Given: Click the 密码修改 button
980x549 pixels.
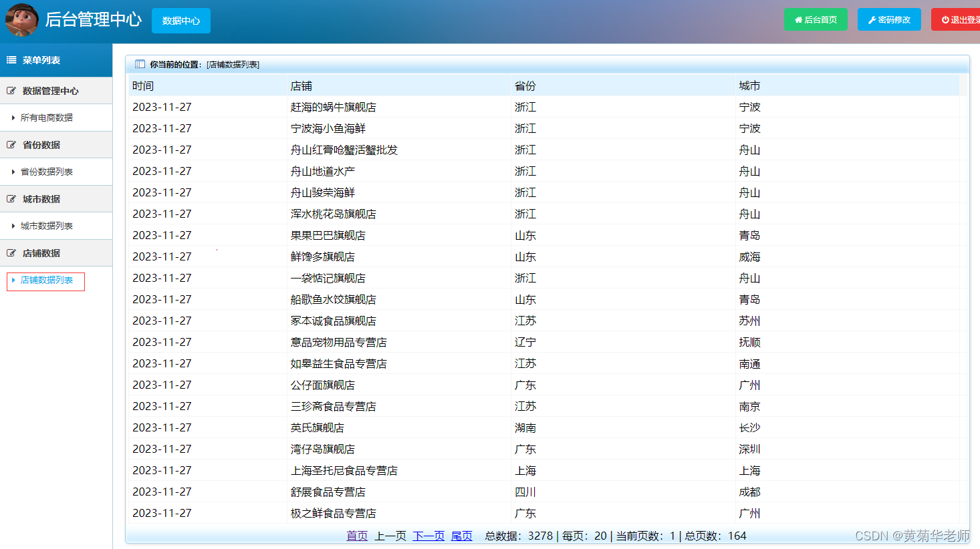Looking at the screenshot, I should click(889, 19).
